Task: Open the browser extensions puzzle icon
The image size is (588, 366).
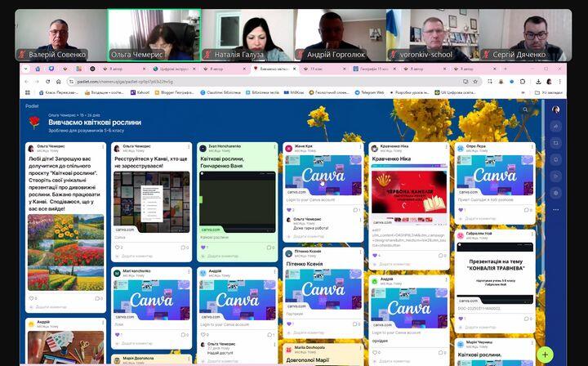Action: pos(523,82)
